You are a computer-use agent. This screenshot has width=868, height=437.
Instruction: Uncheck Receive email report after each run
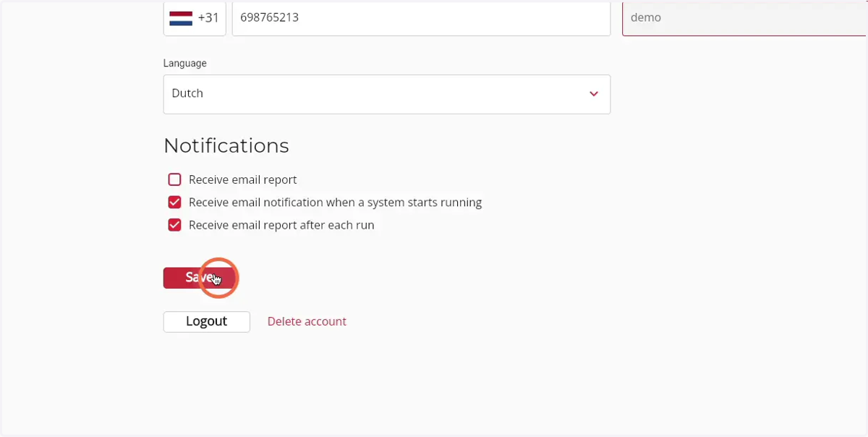[x=174, y=225]
